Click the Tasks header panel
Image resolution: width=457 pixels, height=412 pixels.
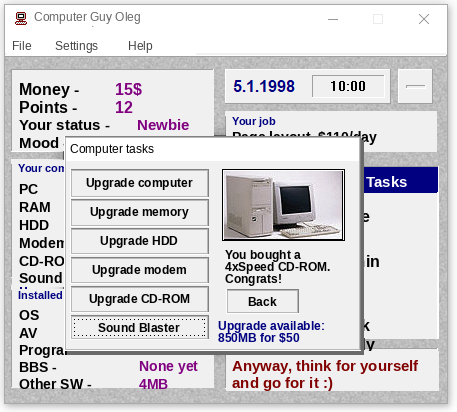click(401, 180)
